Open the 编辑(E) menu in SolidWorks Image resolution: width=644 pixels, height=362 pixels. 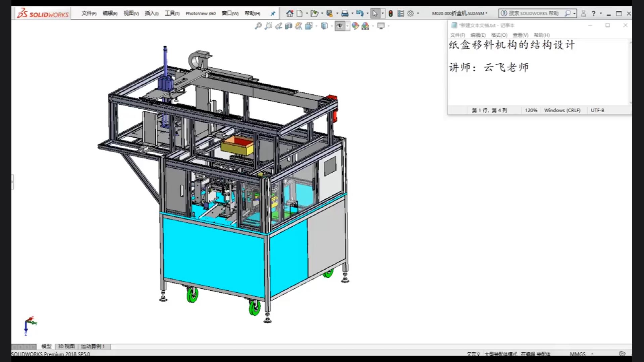[110, 13]
